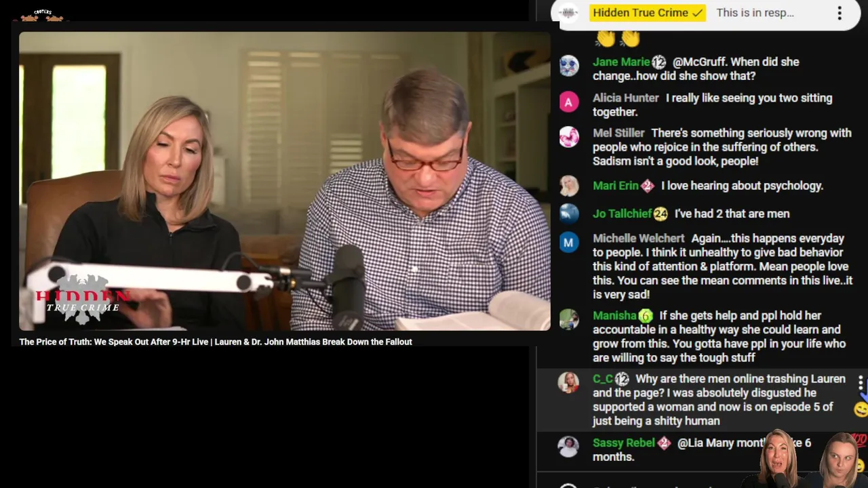Viewport: 868px width, 488px height.
Task: Click the video title below the player
Action: point(216,342)
